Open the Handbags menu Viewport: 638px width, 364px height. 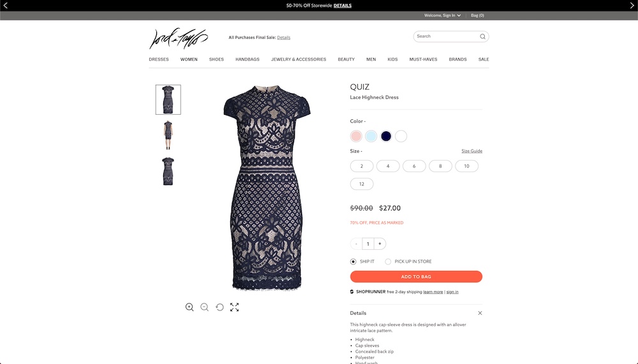click(248, 59)
